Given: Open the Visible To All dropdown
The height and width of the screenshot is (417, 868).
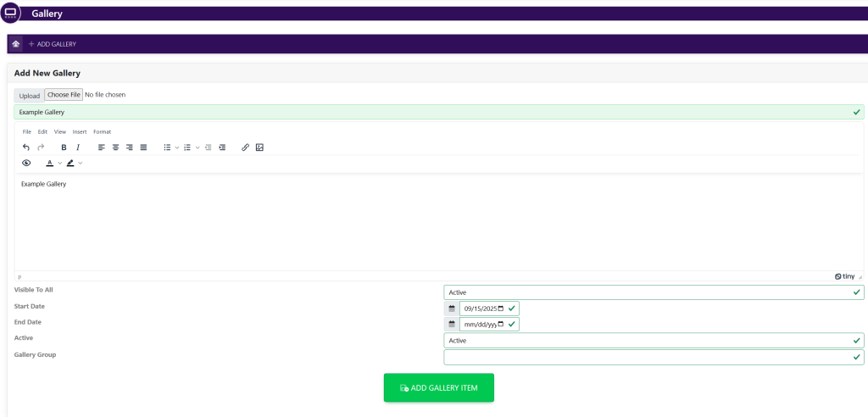Looking at the screenshot, I should pyautogui.click(x=653, y=292).
